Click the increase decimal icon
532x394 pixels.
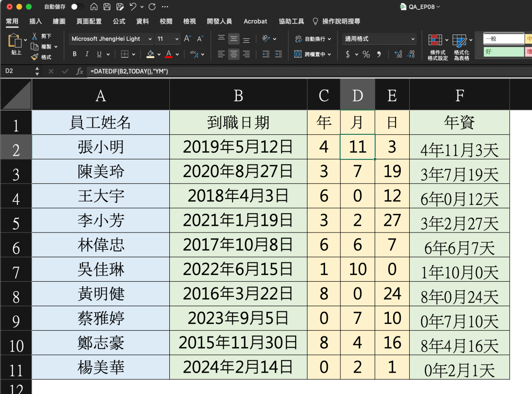click(x=398, y=54)
